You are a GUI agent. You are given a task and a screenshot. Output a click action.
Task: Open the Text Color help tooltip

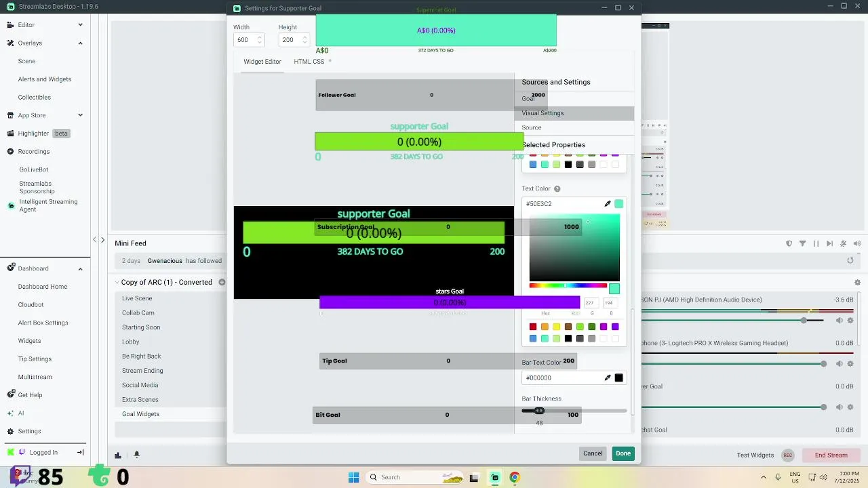pyautogui.click(x=557, y=189)
